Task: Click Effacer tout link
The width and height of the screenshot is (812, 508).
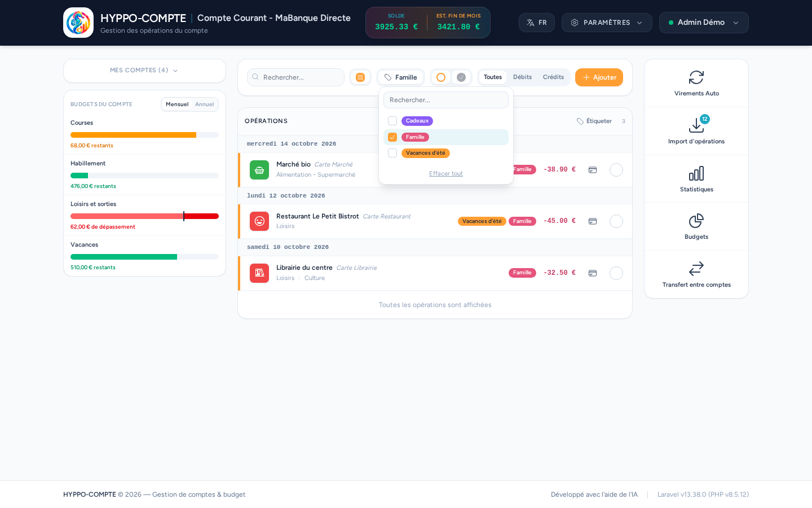Action: 446,174
